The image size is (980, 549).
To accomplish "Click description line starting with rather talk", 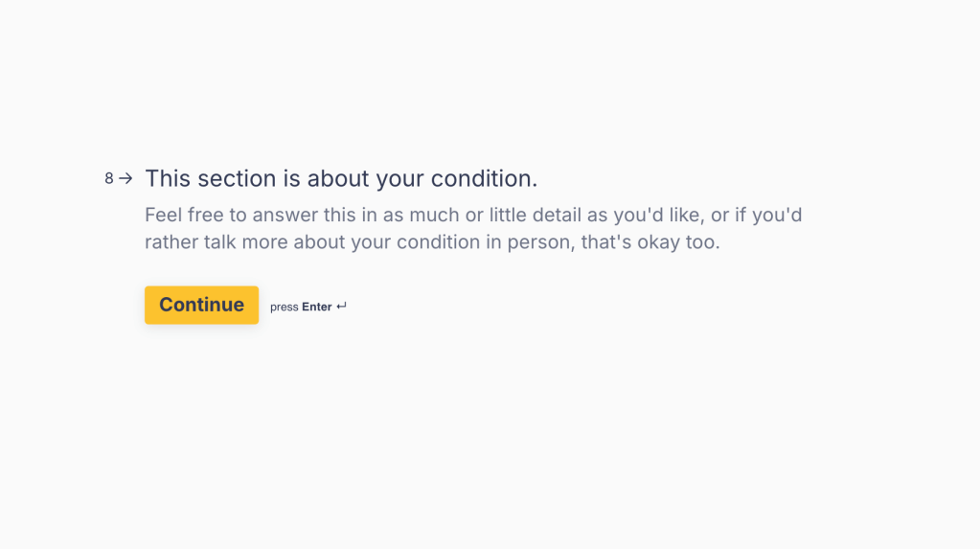I will tap(432, 241).
